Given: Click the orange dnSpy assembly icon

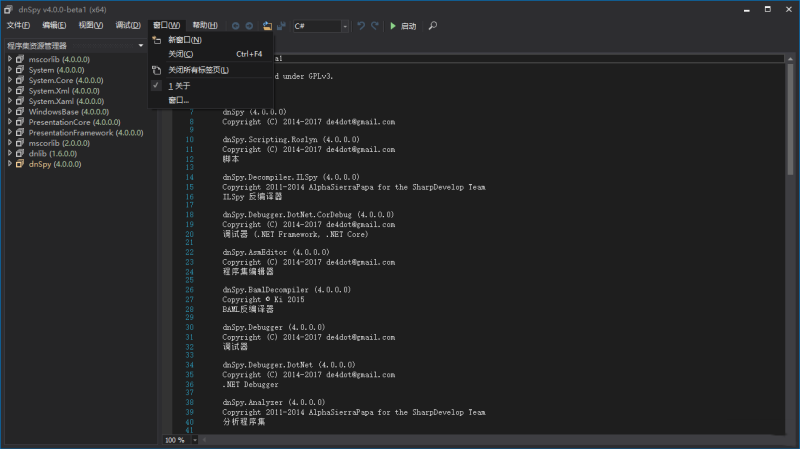Looking at the screenshot, I should [x=20, y=164].
